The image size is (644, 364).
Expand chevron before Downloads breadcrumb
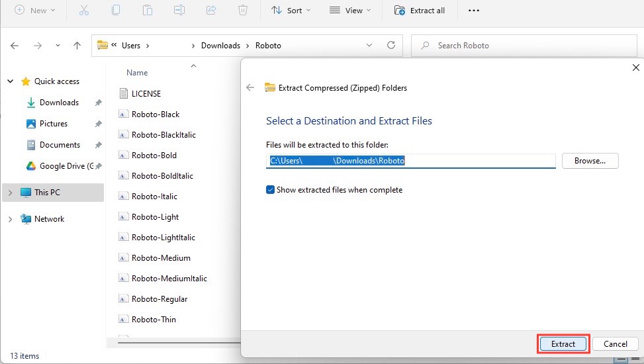(x=193, y=46)
